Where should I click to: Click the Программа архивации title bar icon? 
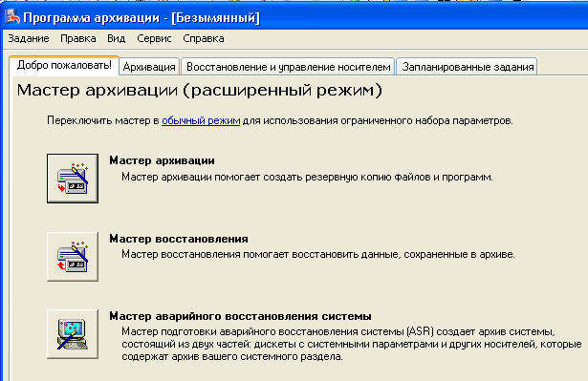point(12,17)
